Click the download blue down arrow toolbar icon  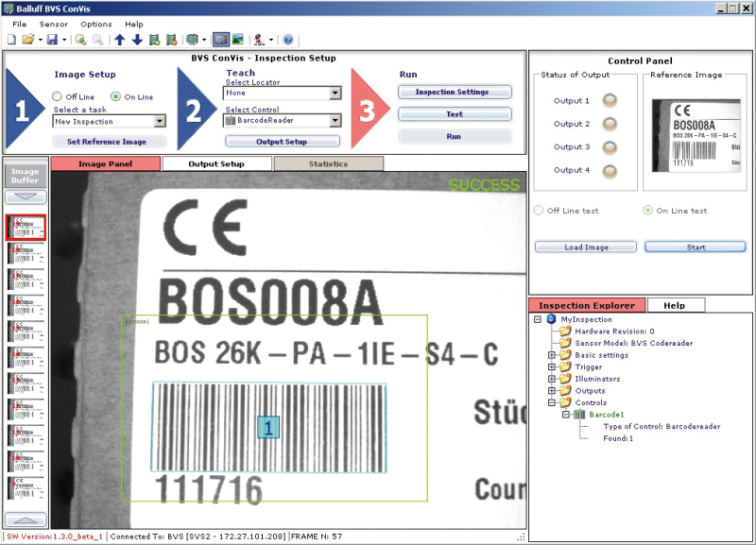coord(138,40)
